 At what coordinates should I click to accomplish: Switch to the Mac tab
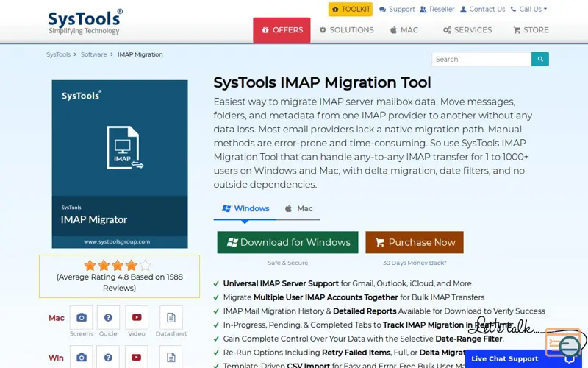click(x=299, y=208)
